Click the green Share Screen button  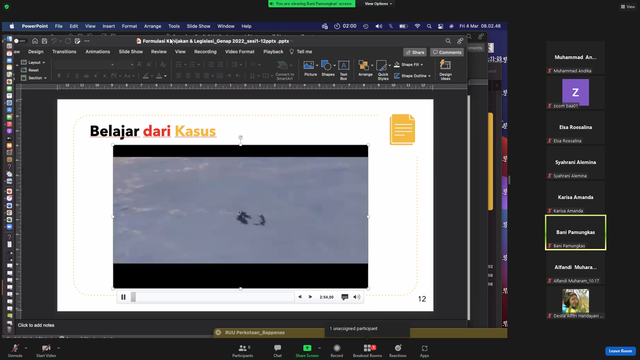point(307,351)
